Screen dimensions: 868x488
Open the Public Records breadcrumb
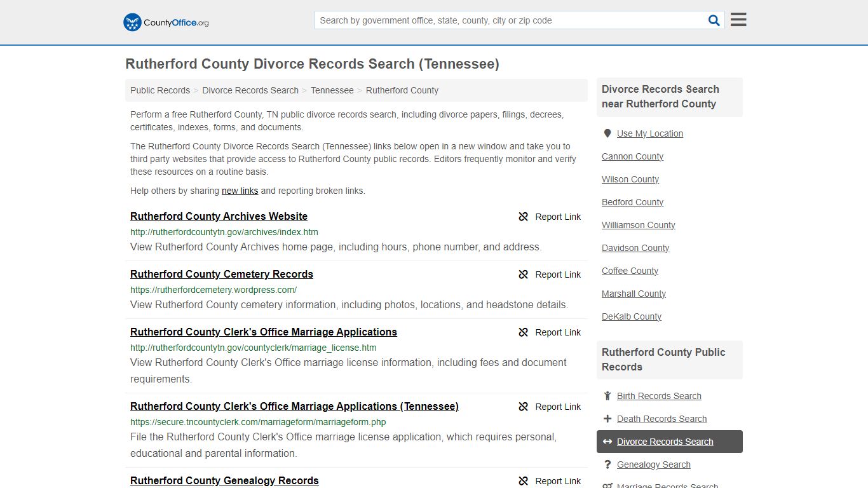[x=159, y=90]
